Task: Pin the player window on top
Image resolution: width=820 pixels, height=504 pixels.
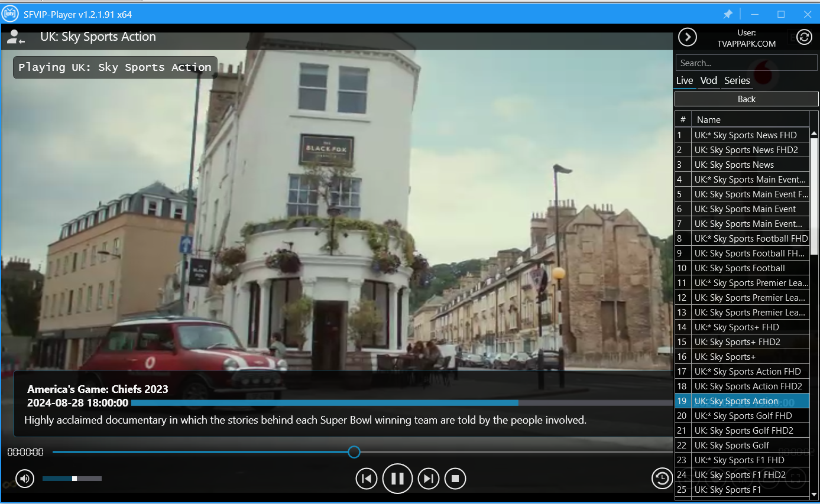Action: (728, 14)
